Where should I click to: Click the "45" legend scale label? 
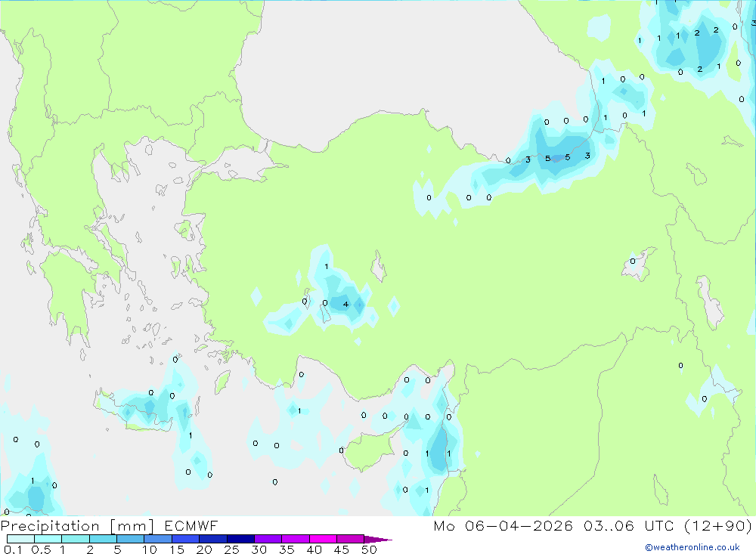click(x=342, y=549)
